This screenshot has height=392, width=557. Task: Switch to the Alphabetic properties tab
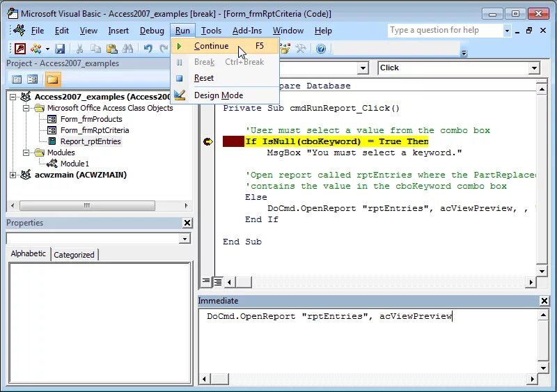click(28, 253)
